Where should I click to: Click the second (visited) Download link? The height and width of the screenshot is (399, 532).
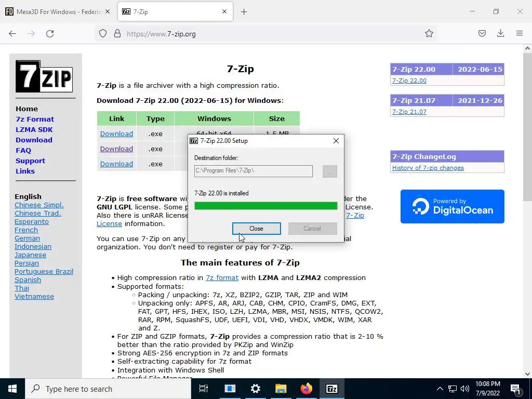click(116, 149)
